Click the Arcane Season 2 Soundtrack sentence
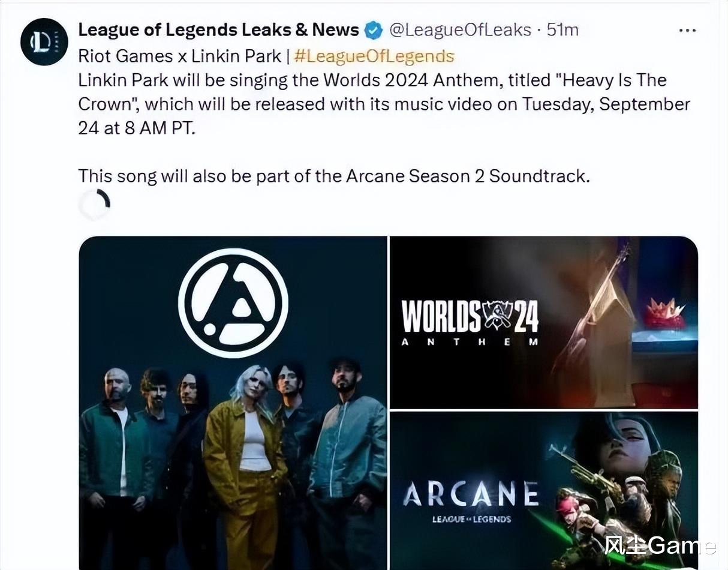Viewport: 728px width, 570px height. (x=334, y=176)
